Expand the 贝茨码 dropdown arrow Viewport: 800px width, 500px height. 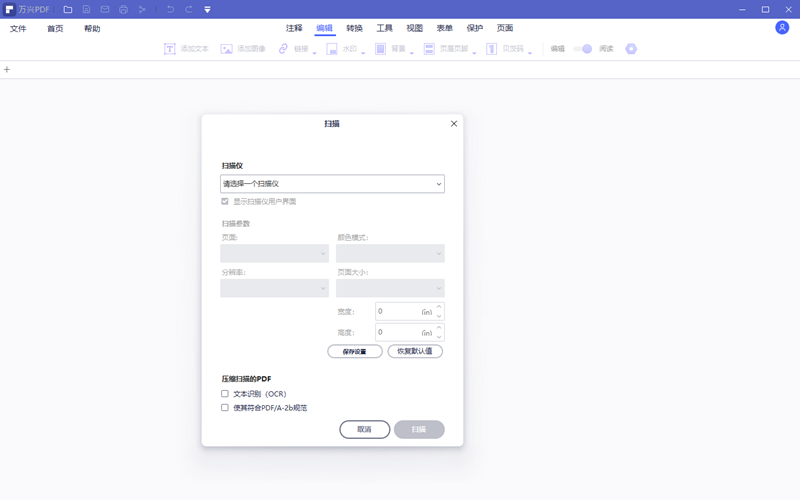tap(530, 53)
